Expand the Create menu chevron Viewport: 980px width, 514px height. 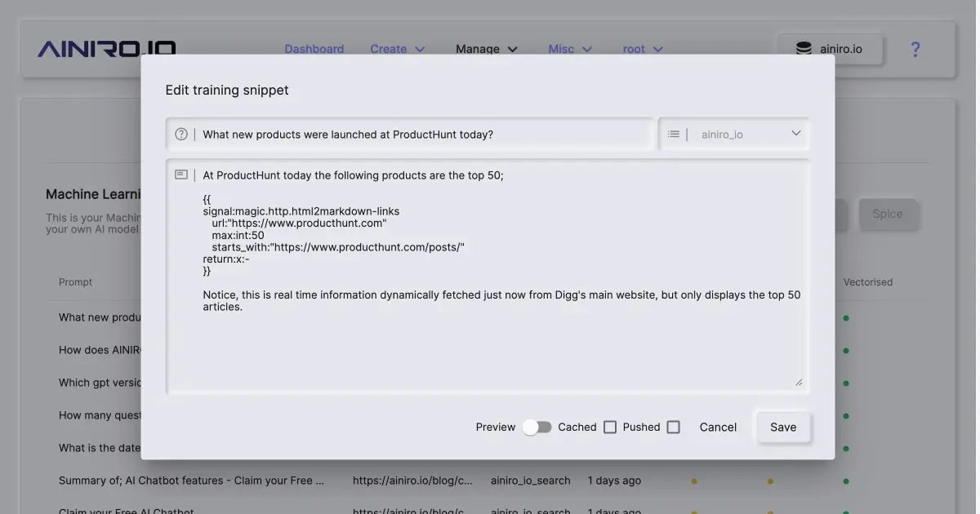click(x=421, y=49)
